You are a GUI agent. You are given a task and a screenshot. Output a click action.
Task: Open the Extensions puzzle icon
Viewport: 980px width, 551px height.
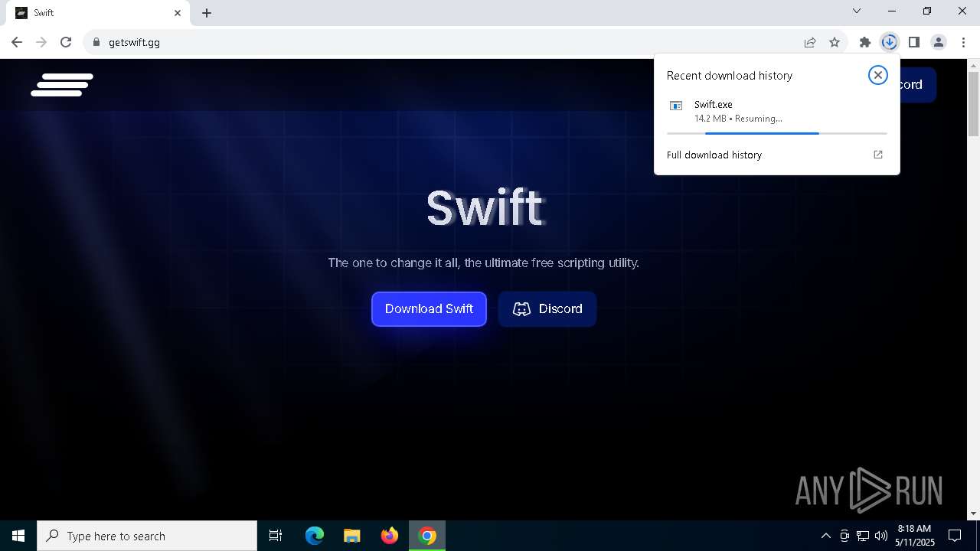pyautogui.click(x=865, y=42)
